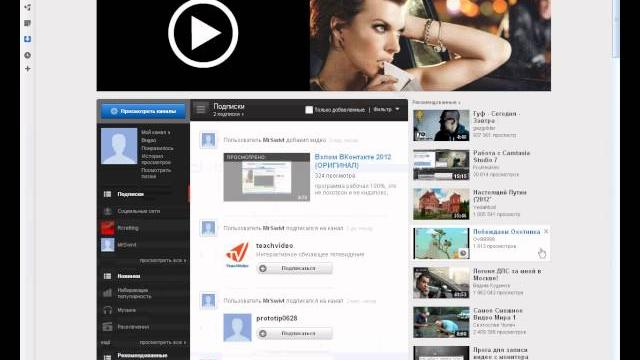Open the Видео link under Мой канал
This screenshot has height=360, width=640.
click(x=149, y=140)
